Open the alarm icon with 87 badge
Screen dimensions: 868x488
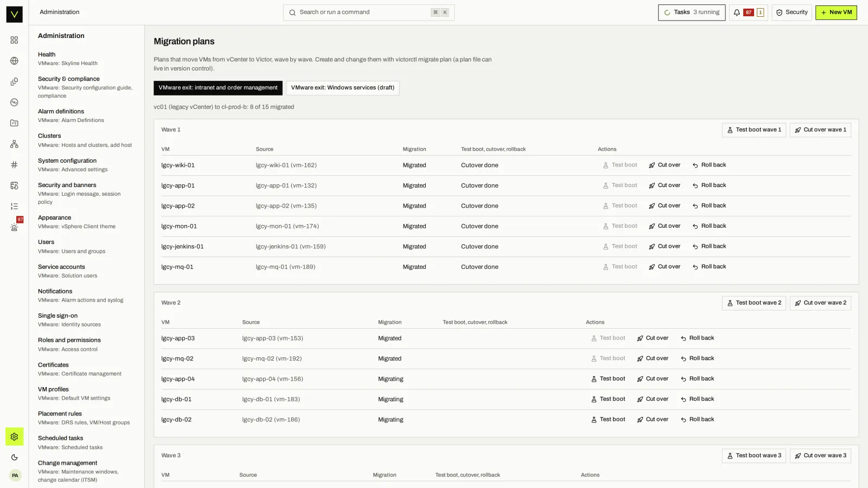(x=14, y=227)
